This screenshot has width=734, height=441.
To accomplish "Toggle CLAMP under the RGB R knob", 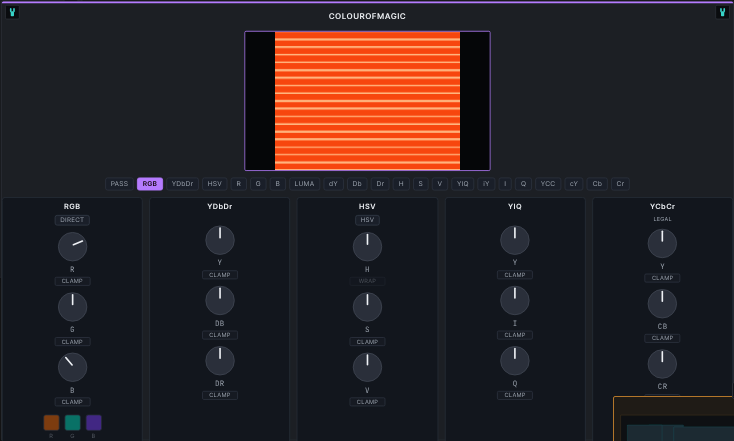I will pos(73,281).
